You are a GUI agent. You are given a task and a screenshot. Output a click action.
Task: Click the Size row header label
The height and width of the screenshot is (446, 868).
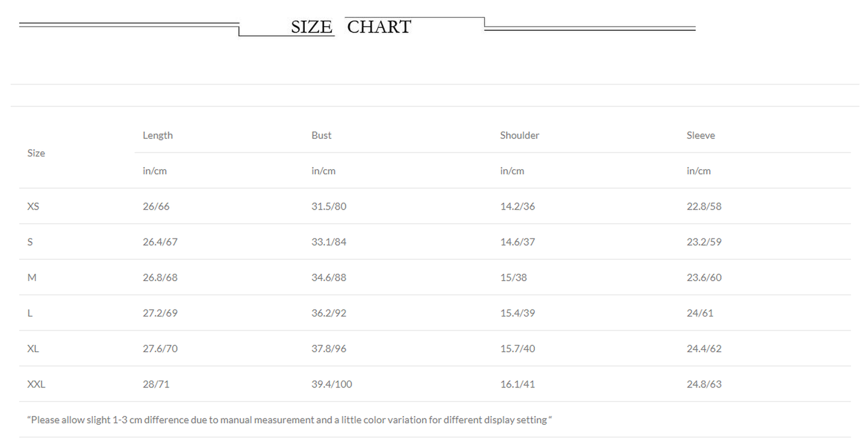coord(36,153)
